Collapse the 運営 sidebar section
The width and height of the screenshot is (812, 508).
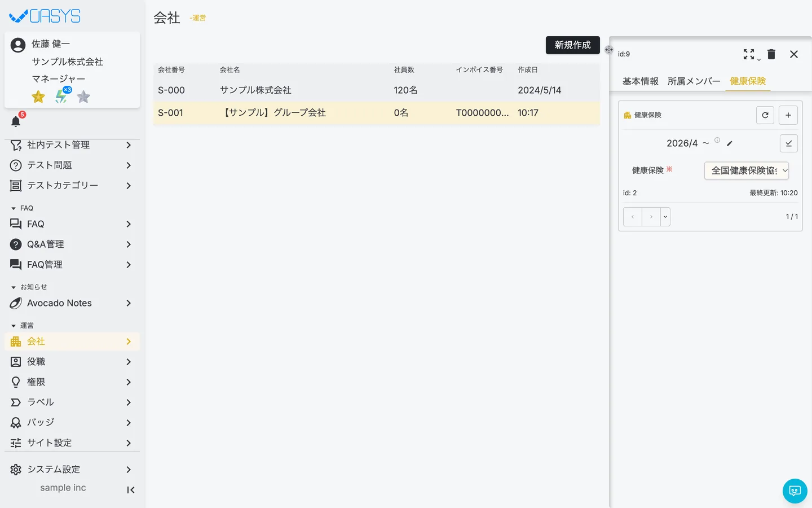click(23, 326)
